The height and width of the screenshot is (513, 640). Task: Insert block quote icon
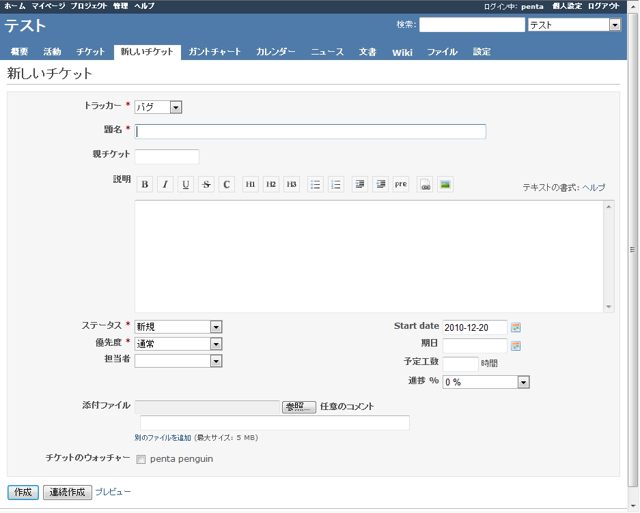point(360,184)
